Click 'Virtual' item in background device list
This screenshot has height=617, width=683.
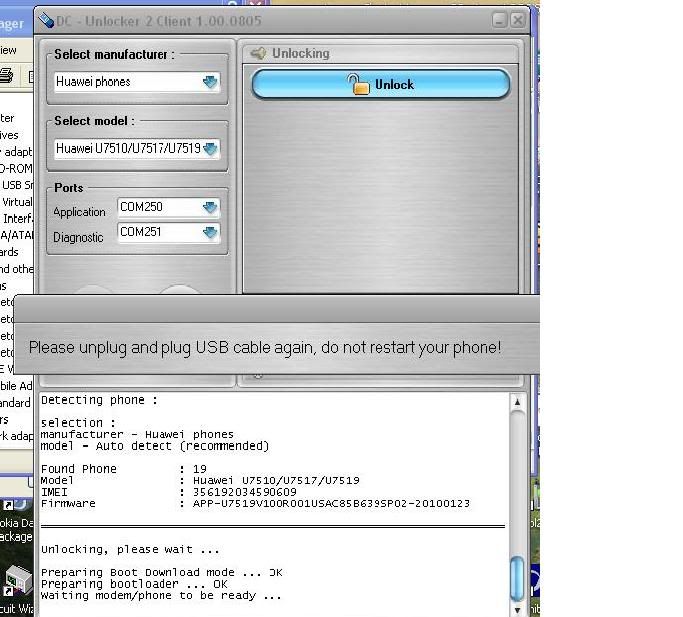(17, 202)
